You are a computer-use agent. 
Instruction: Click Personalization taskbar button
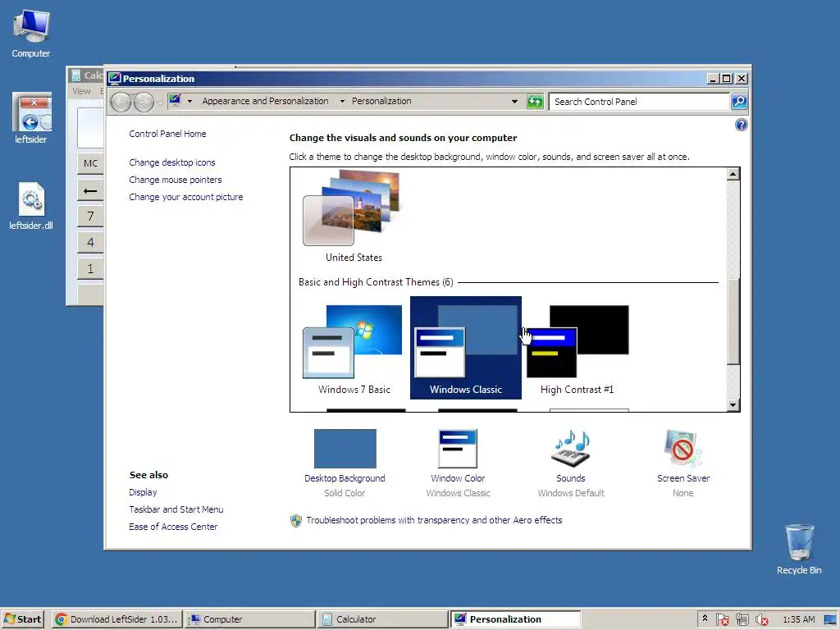click(x=515, y=619)
